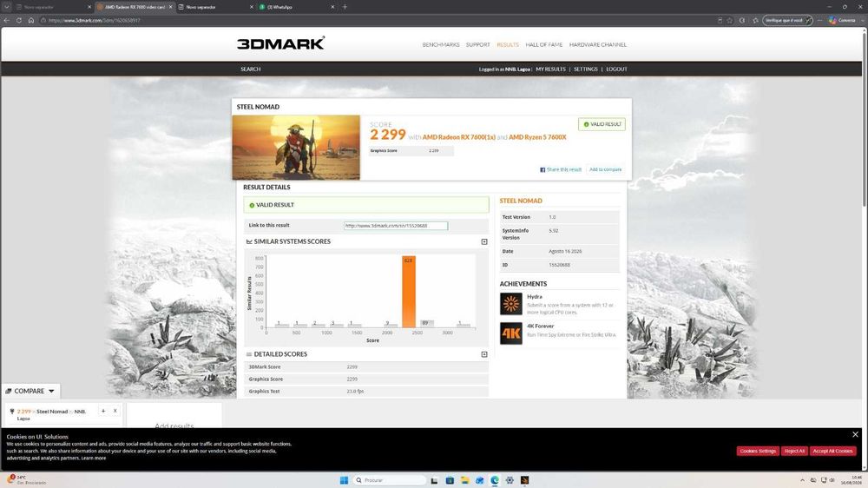Open MY RESULTS link
868x488 pixels.
pyautogui.click(x=551, y=69)
